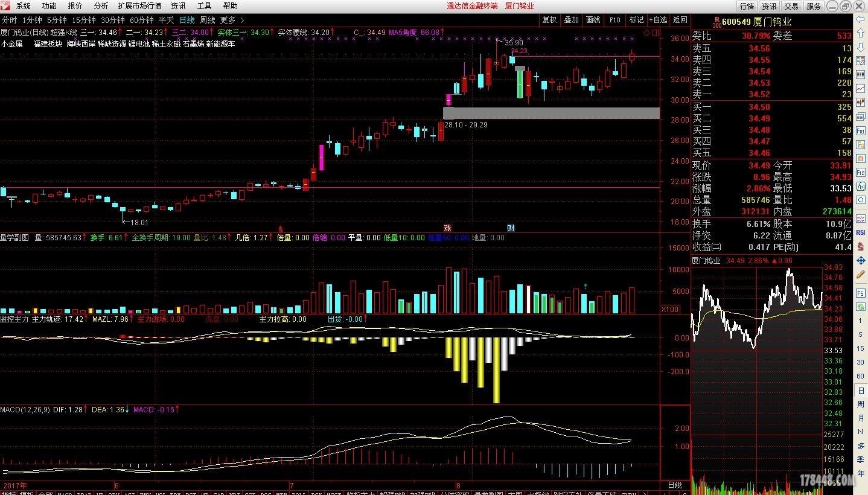
Task: Click the F5 icon in right sidebar
Action: [x=860, y=292]
